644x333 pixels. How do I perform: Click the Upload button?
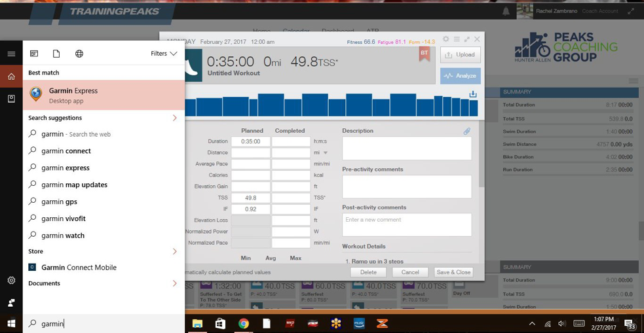[x=461, y=54]
